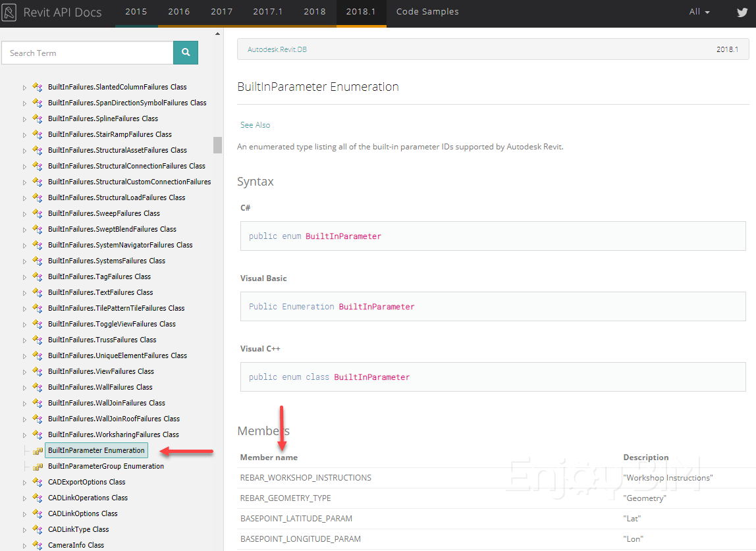Click class icon beside CameraInfo
The image size is (756, 551).
pyautogui.click(x=38, y=545)
